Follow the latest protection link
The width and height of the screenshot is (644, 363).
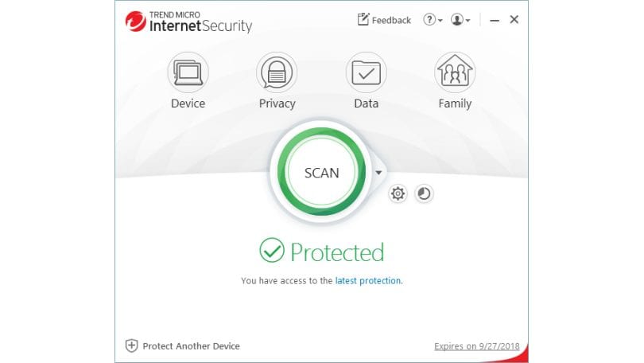point(368,281)
